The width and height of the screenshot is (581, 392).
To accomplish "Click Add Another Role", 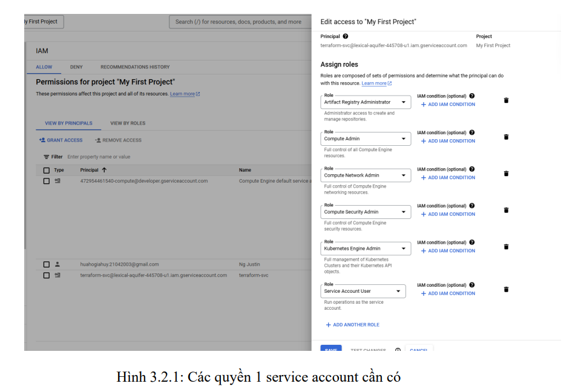I will click(352, 325).
